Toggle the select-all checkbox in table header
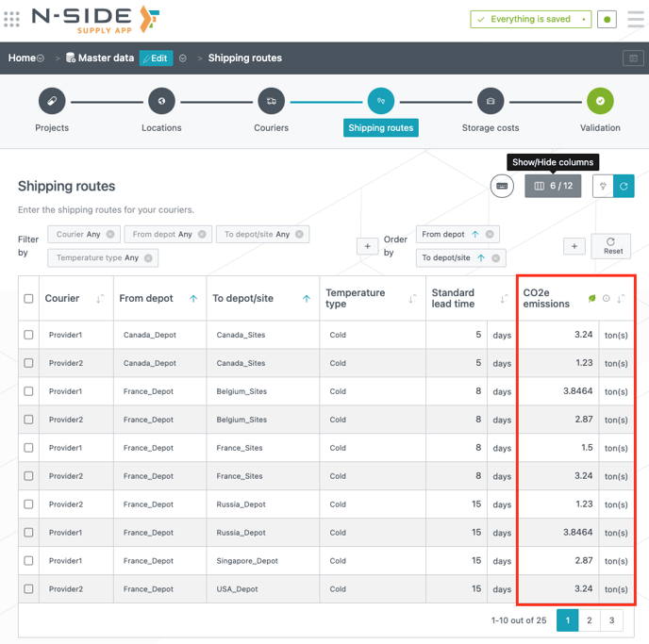649x644 pixels. click(28, 299)
